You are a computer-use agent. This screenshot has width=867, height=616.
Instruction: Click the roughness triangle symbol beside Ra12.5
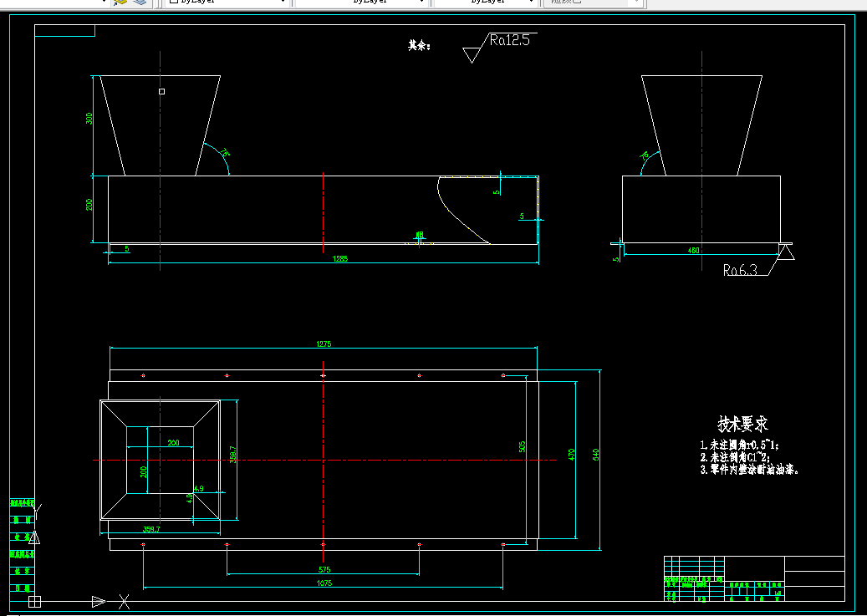click(x=472, y=55)
